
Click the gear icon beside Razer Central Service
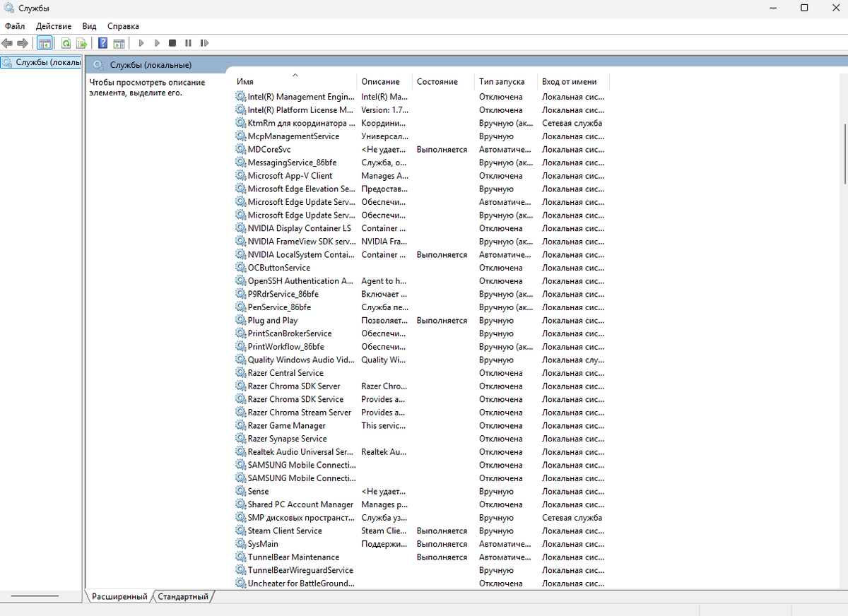241,373
